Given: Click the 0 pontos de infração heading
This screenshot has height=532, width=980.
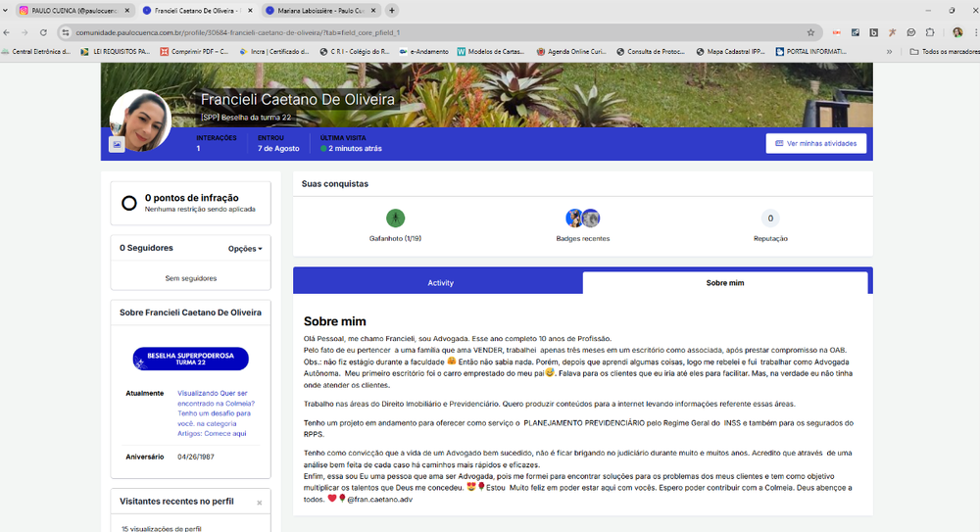Looking at the screenshot, I should point(192,198).
